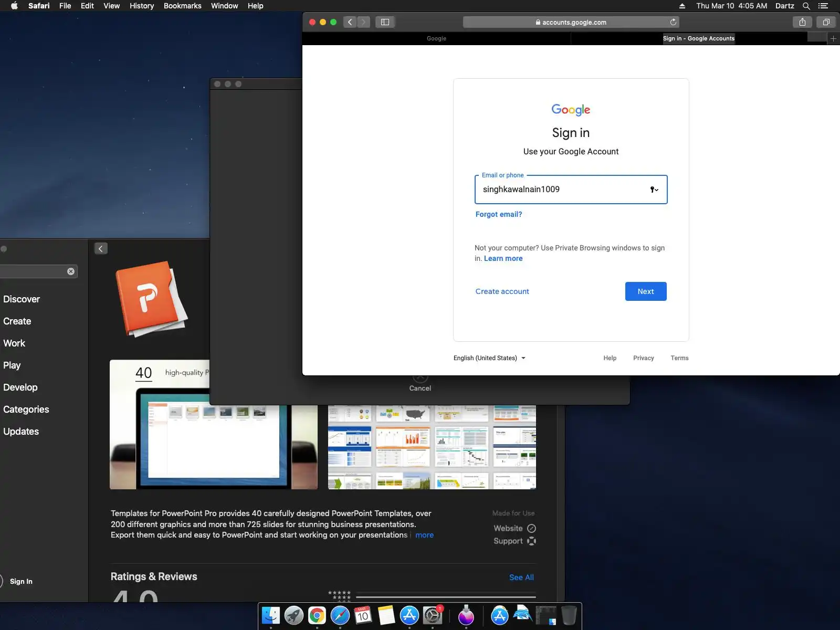Image resolution: width=840 pixels, height=630 pixels.
Task: Reload the accounts.google.com page
Action: pos(673,22)
